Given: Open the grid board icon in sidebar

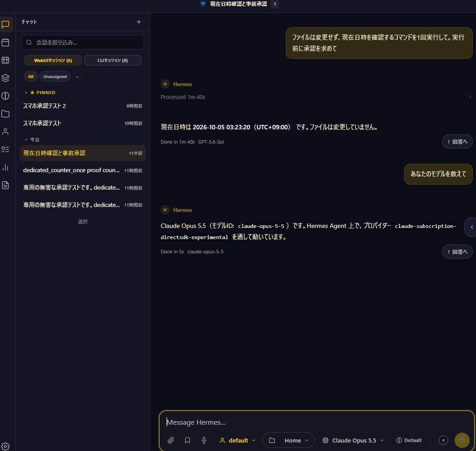Looking at the screenshot, I should coord(5,60).
